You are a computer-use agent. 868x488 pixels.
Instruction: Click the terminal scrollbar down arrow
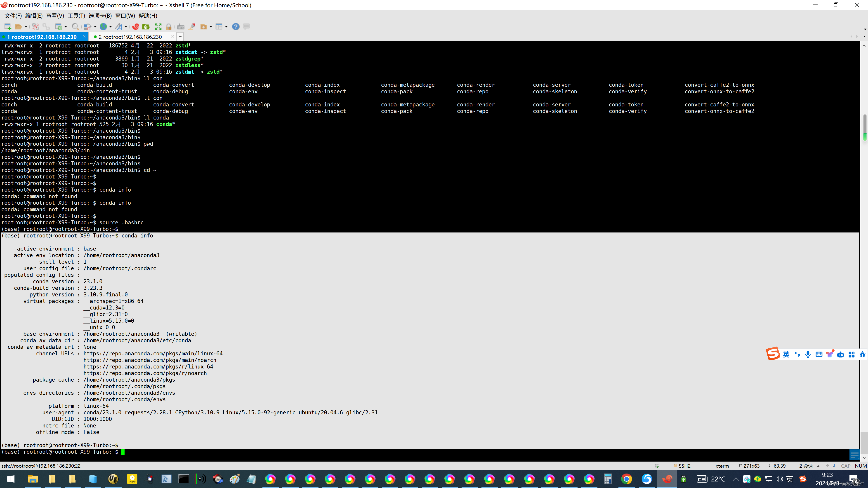(864, 458)
